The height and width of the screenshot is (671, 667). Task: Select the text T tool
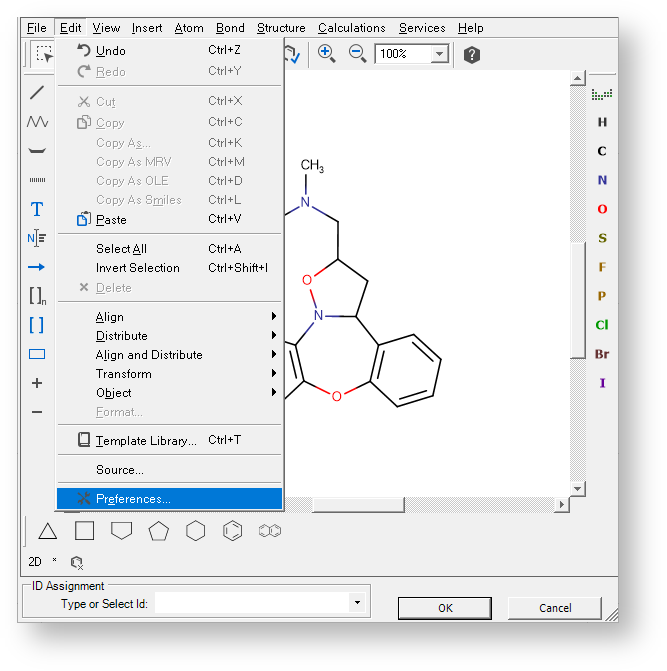37,209
